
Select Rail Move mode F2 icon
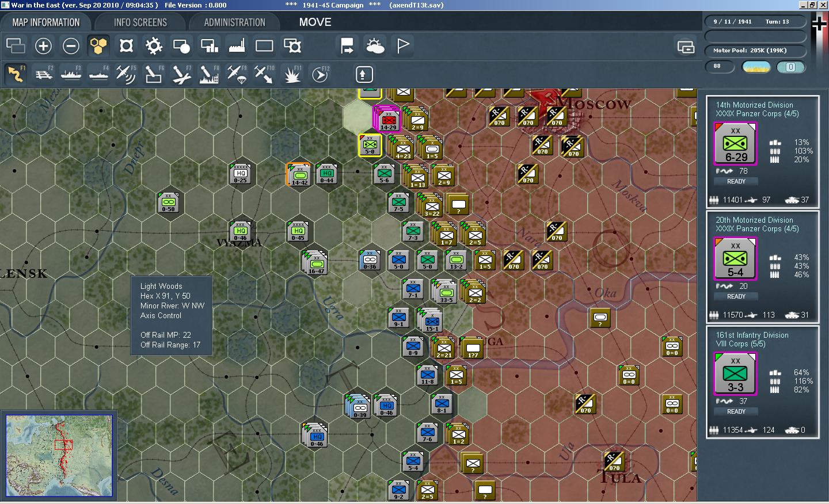43,74
